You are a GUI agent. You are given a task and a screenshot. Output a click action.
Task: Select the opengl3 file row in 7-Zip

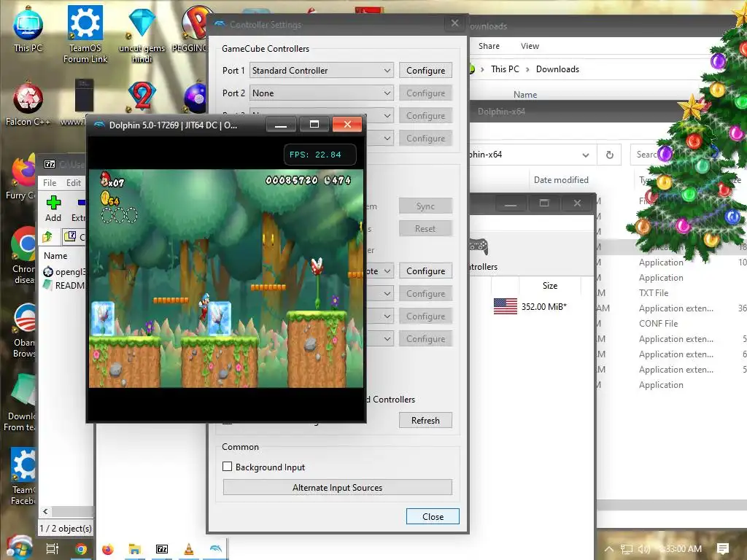pos(66,272)
